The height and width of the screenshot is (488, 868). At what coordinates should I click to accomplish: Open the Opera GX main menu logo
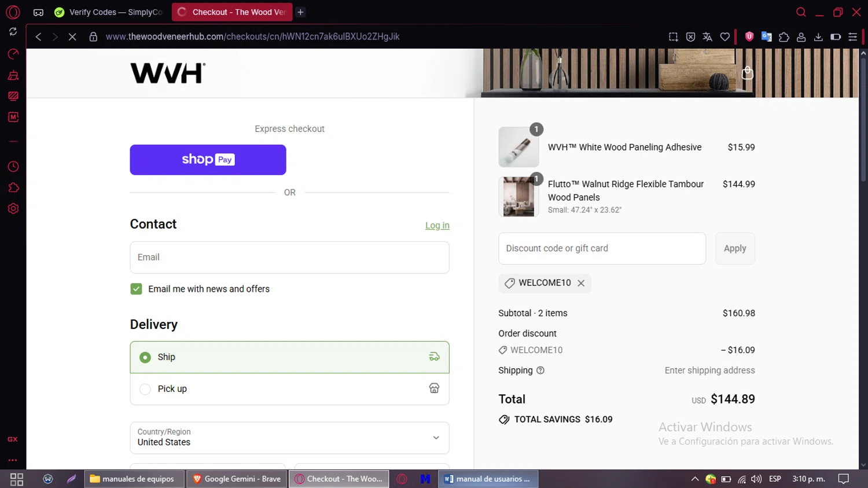coord(13,12)
